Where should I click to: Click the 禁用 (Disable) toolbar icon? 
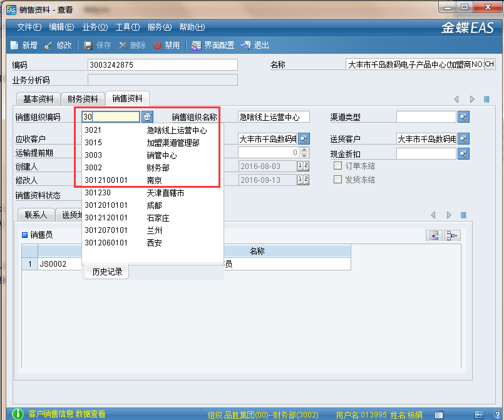tap(167, 45)
